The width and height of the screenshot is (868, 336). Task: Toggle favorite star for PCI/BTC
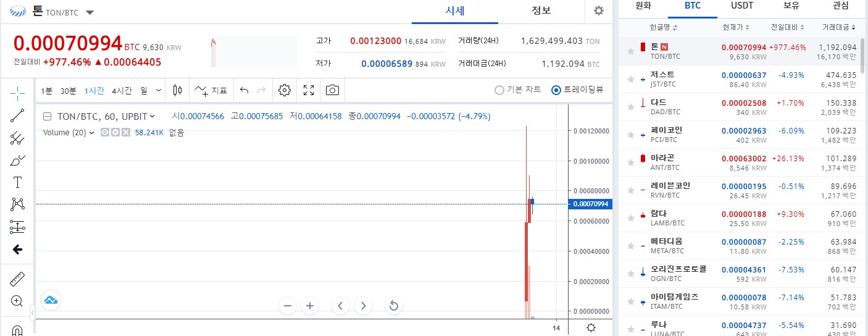click(630, 135)
